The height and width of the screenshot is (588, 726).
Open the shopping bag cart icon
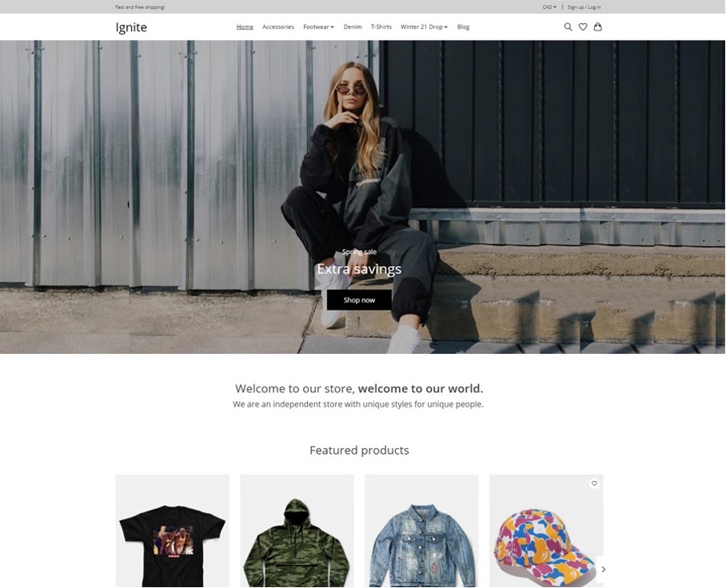coord(598,27)
